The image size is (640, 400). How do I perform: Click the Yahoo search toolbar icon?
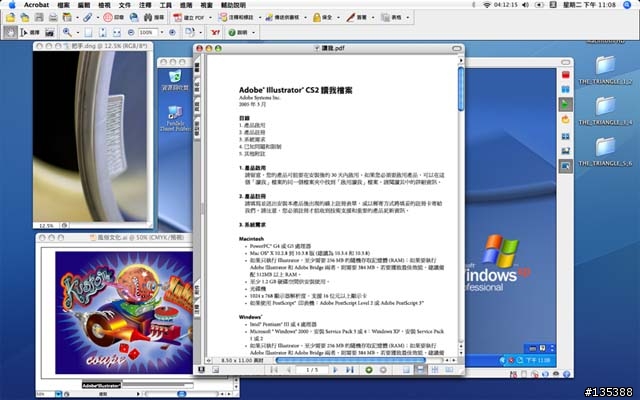click(x=215, y=32)
